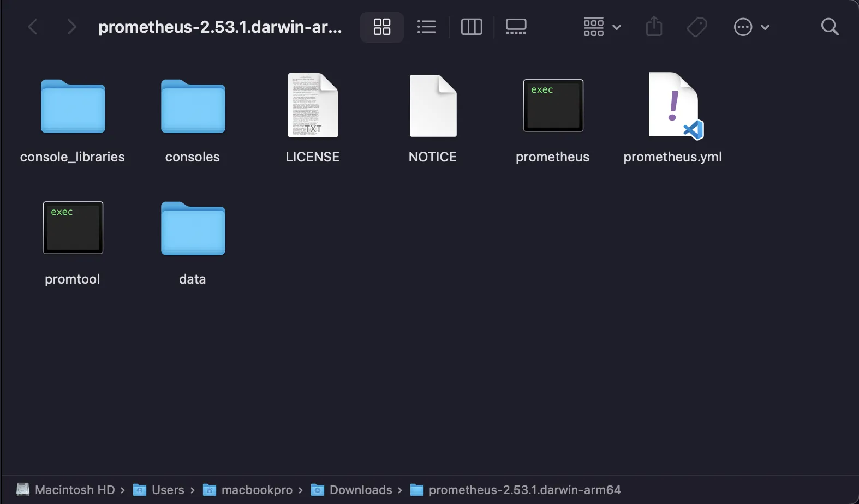Select the LICENSE text file icon
Viewport: 859px width, 504px height.
[313, 105]
